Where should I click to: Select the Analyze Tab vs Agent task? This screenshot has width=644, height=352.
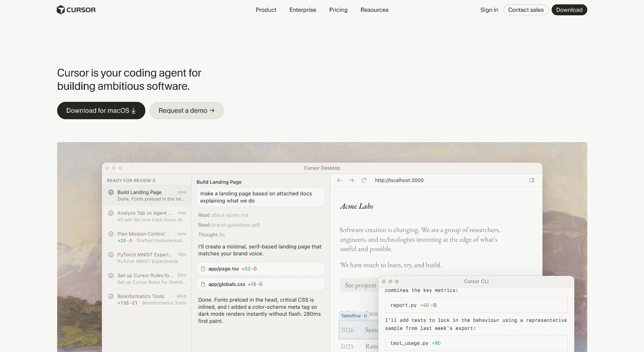pos(147,216)
